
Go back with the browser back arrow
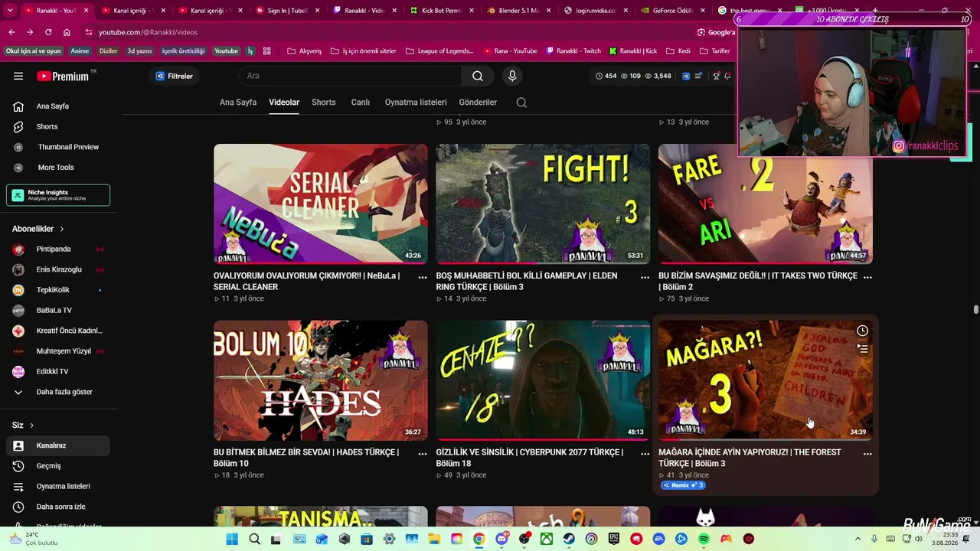pyautogui.click(x=11, y=32)
